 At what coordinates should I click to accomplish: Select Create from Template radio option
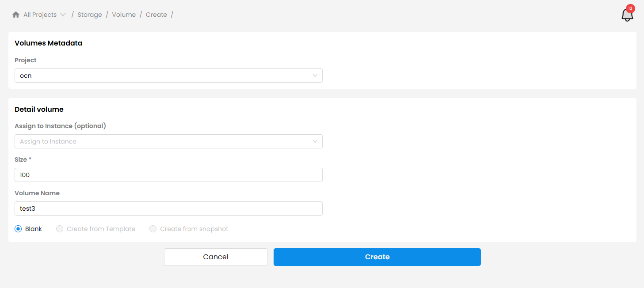(60, 229)
